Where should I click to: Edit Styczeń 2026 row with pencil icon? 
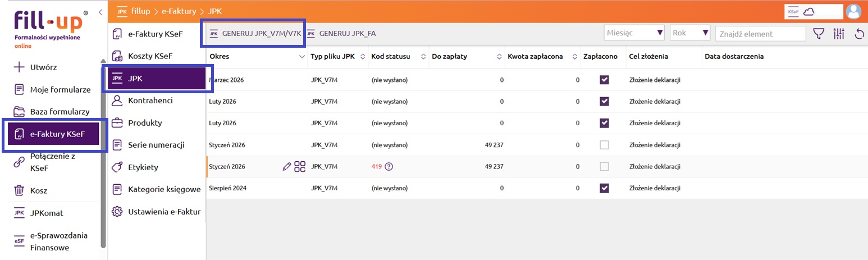[287, 166]
